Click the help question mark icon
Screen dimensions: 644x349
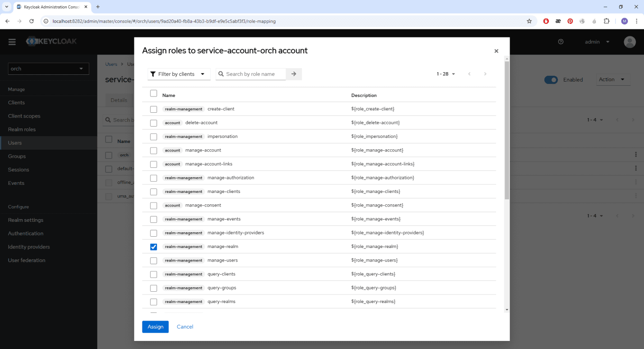(x=561, y=42)
